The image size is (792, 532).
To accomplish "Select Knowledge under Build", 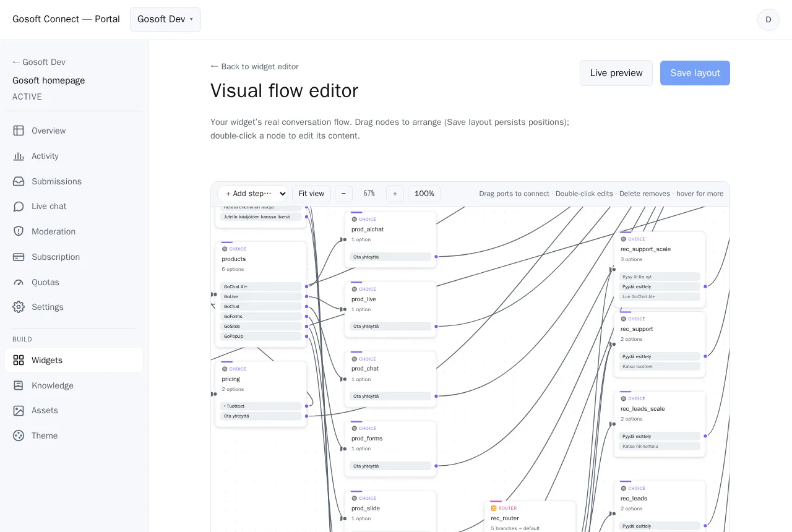I will tap(74, 385).
